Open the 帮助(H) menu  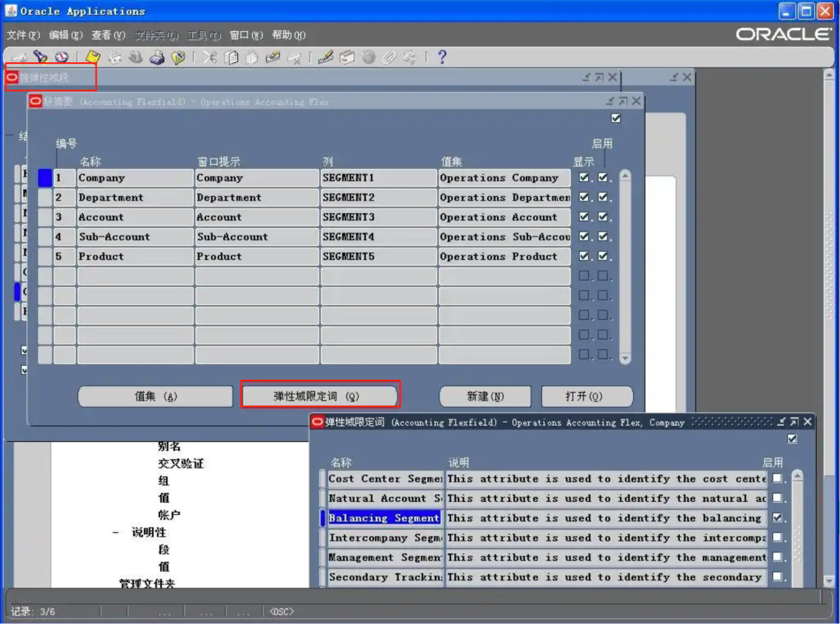[x=289, y=35]
